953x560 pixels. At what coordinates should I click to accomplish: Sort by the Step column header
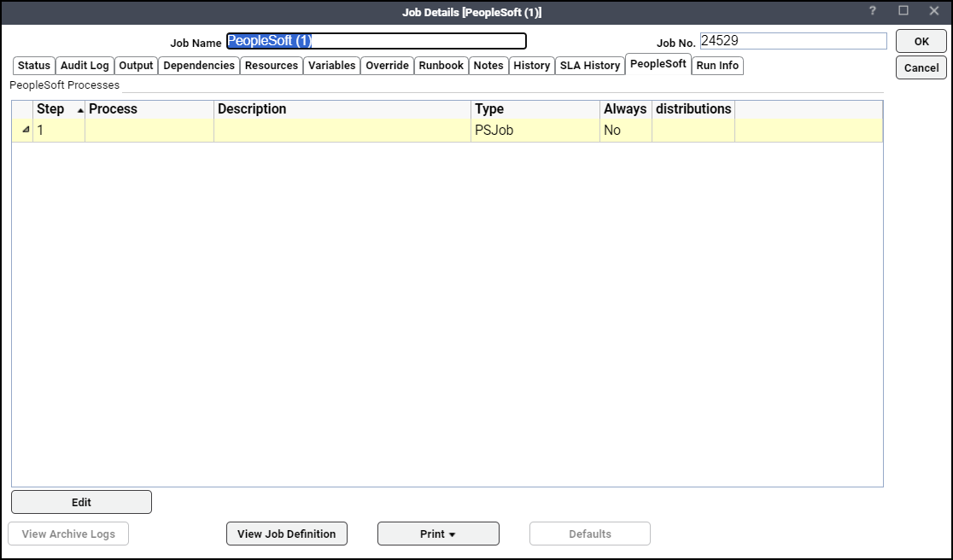[x=59, y=109]
